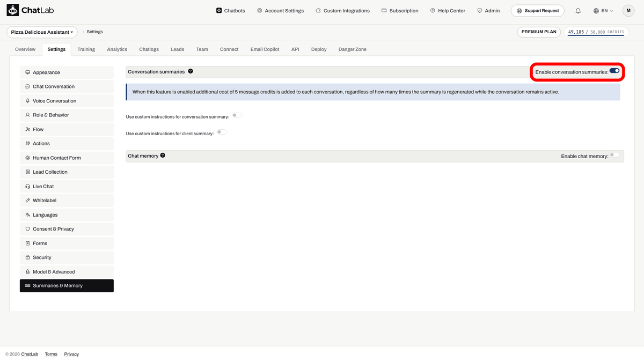Click the Security lock icon
The width and height of the screenshot is (644, 362).
27,257
